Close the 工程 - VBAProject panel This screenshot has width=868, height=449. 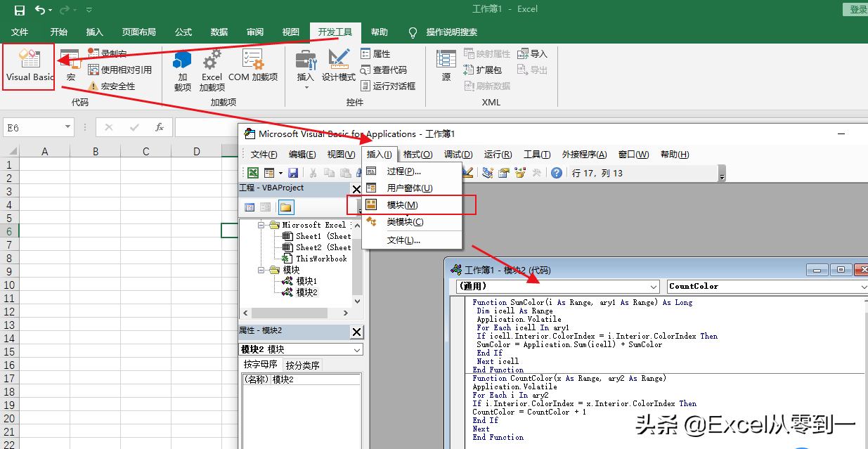pyautogui.click(x=356, y=188)
